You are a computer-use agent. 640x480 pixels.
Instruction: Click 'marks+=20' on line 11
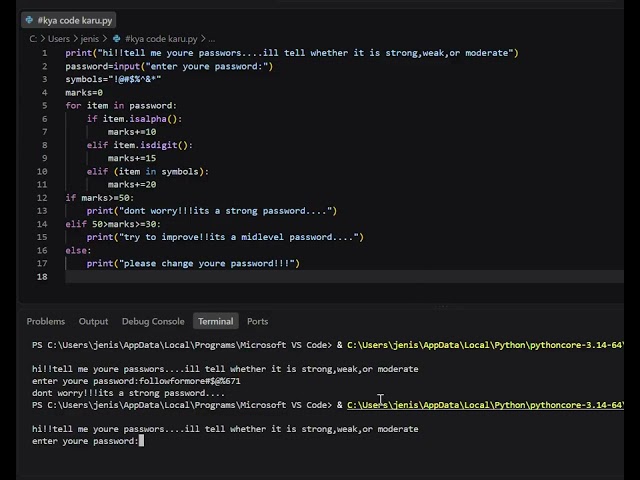[132, 184]
